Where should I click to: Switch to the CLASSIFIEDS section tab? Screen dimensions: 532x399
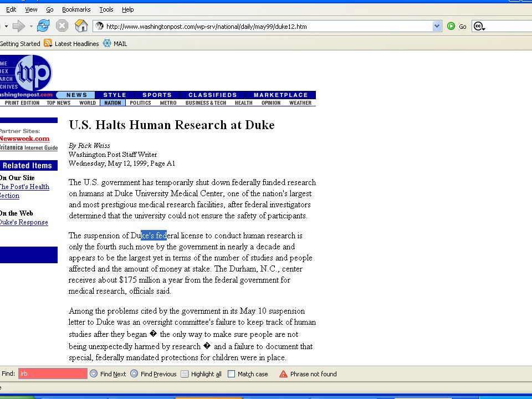click(x=213, y=95)
